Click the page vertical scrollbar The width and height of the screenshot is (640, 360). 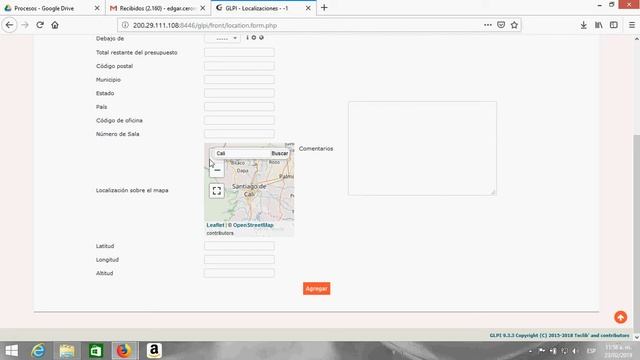(x=636, y=233)
